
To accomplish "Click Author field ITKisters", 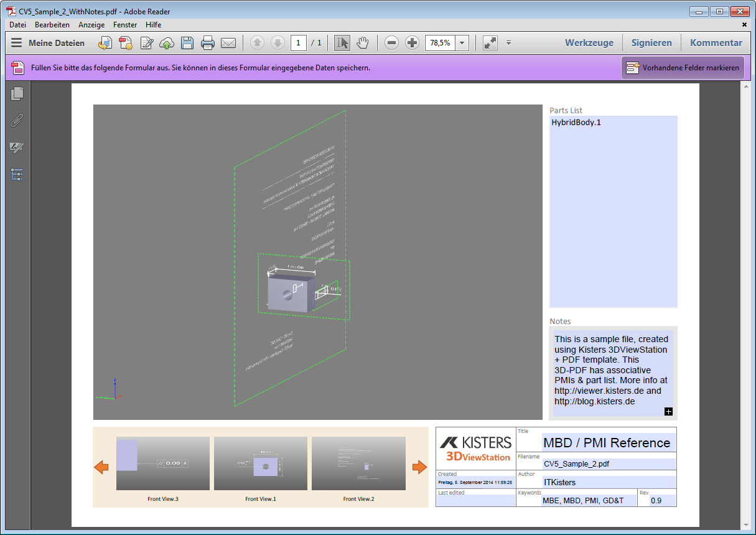I will (x=609, y=482).
